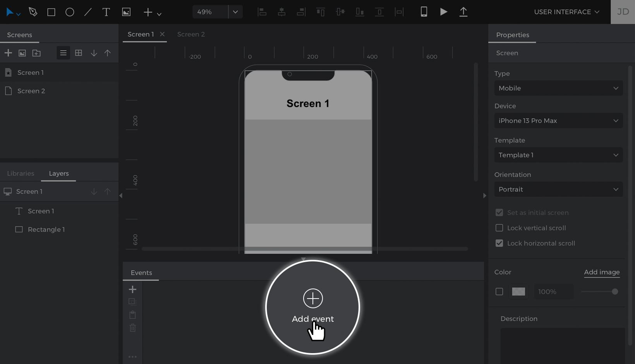Open the Device dropdown iPhone 13 Pro Max
This screenshot has height=364, width=635.
(558, 121)
